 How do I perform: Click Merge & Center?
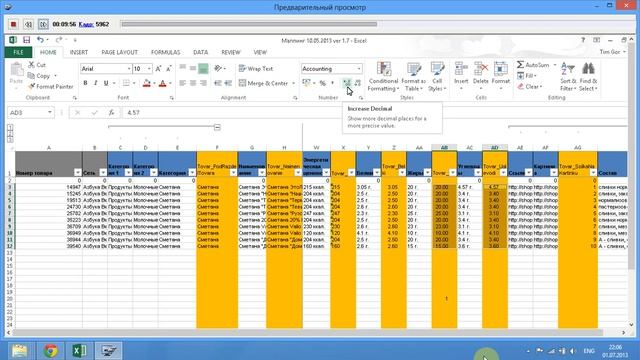pos(264,83)
